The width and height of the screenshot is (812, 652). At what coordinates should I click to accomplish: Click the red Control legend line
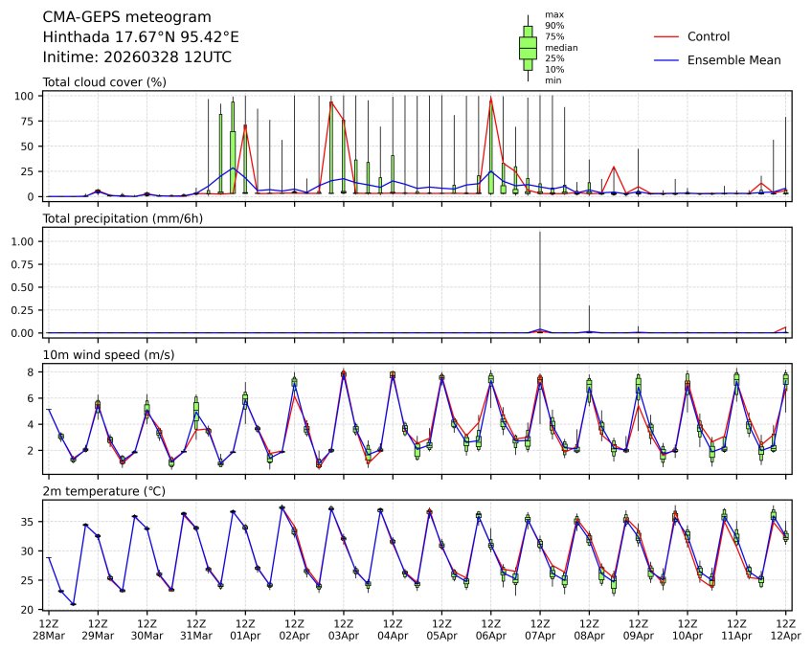click(x=667, y=36)
